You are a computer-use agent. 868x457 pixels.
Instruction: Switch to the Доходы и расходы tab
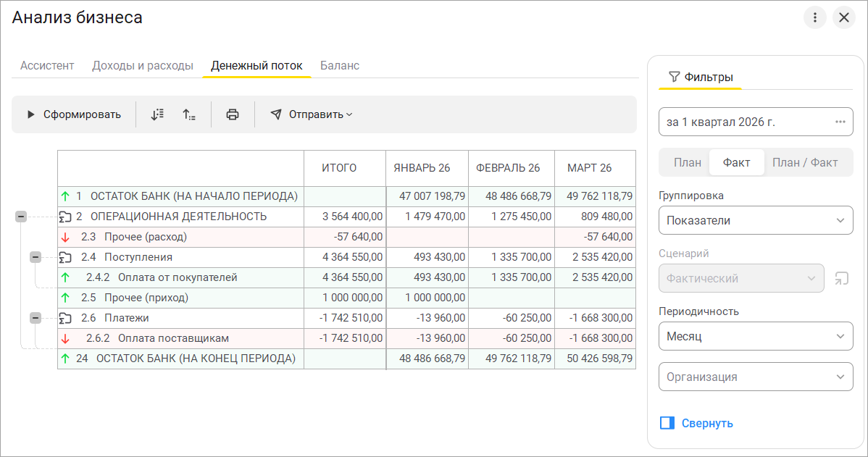click(142, 65)
